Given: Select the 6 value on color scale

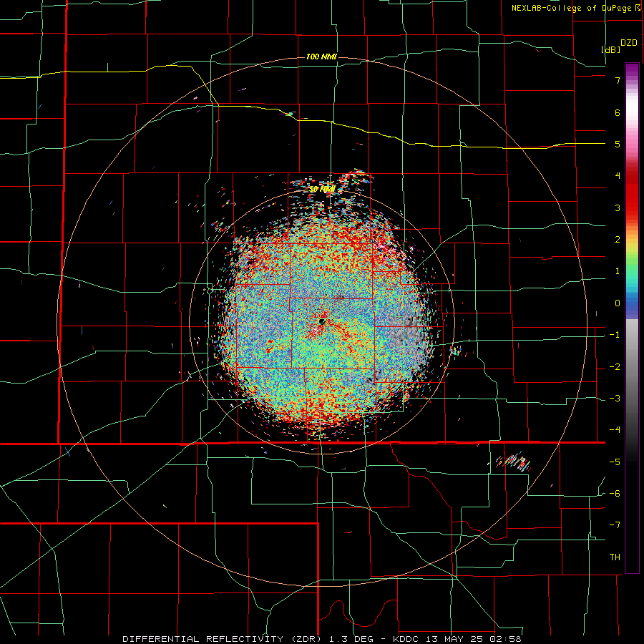Looking at the screenshot, I should click(x=618, y=112).
